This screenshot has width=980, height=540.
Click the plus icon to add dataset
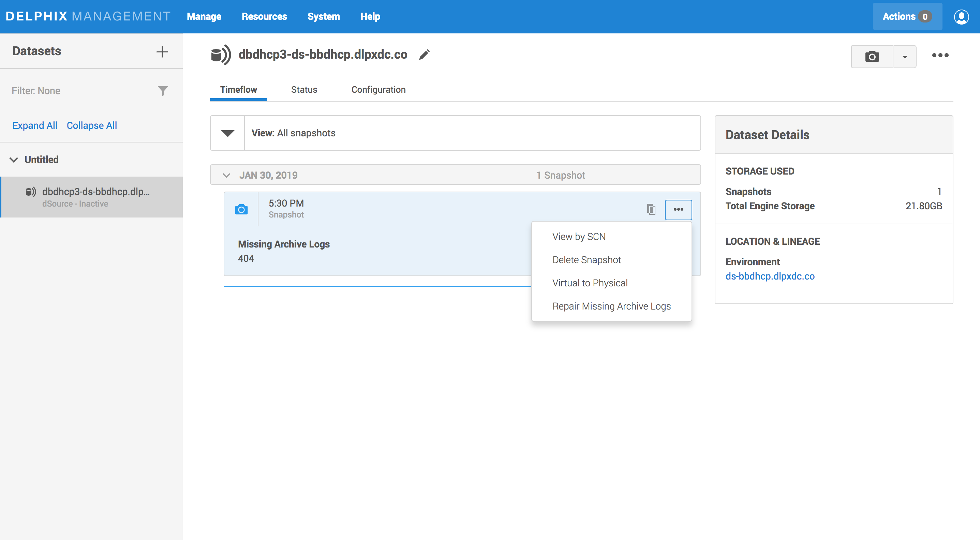tap(162, 52)
